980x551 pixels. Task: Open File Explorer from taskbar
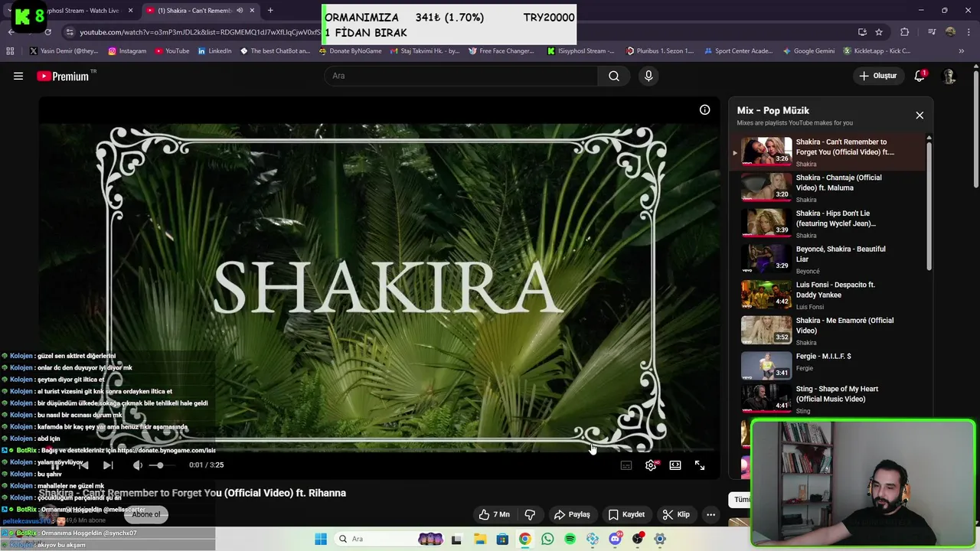[x=480, y=539]
